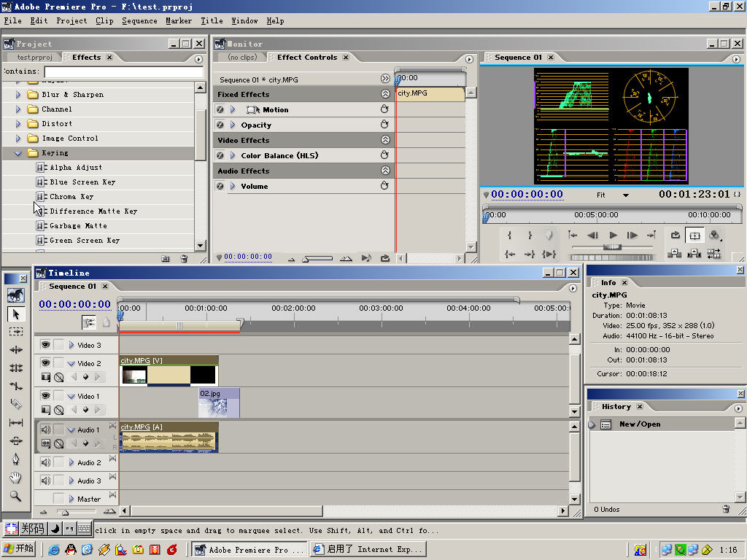Select the Chroma Key effect

(x=71, y=197)
